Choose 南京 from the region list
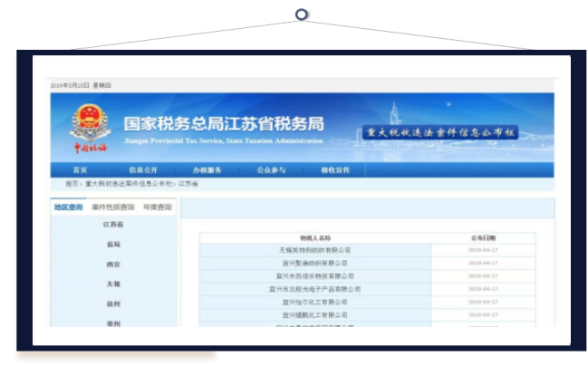Screen dimensions: 588x366 click(x=113, y=265)
